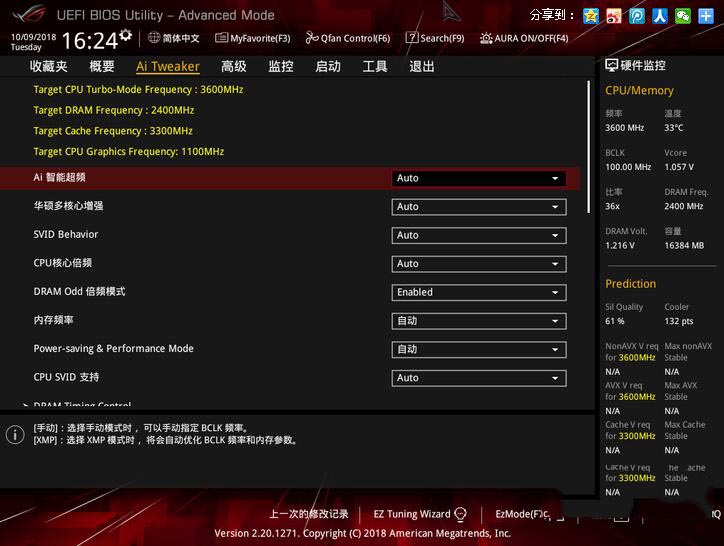Open Power-saving & Performance Mode dropdown
Image resolution: width=724 pixels, height=546 pixels.
click(479, 350)
